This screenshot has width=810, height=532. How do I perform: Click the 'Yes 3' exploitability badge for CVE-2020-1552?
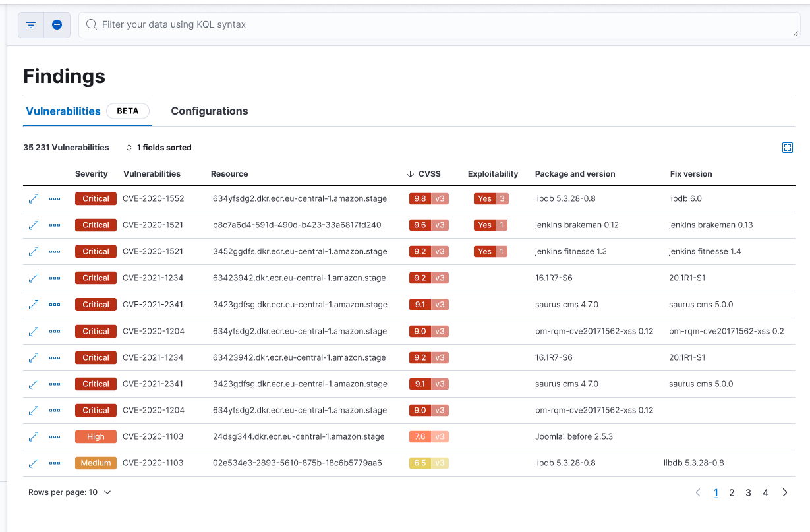pos(490,198)
